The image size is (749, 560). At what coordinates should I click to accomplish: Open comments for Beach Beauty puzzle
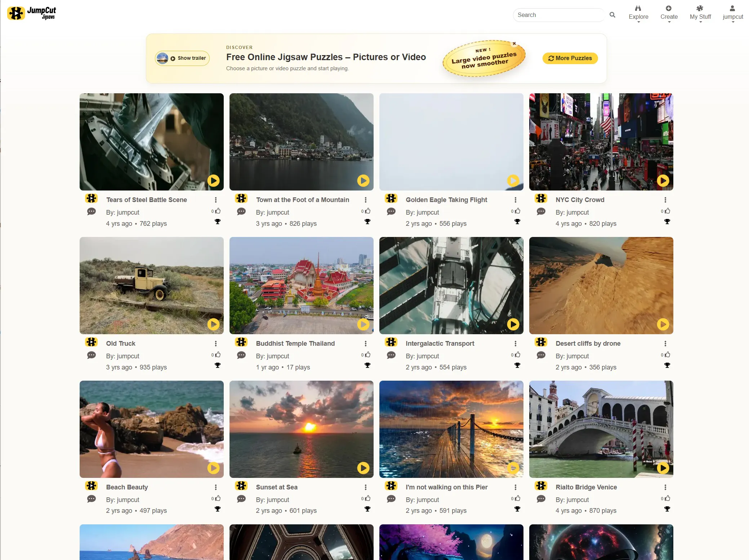pyautogui.click(x=92, y=499)
